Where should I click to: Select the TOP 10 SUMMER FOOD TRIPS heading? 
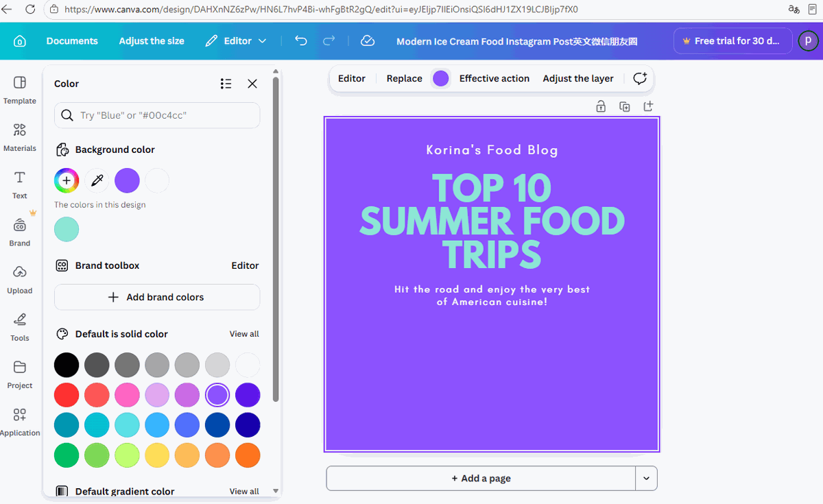[492, 221]
